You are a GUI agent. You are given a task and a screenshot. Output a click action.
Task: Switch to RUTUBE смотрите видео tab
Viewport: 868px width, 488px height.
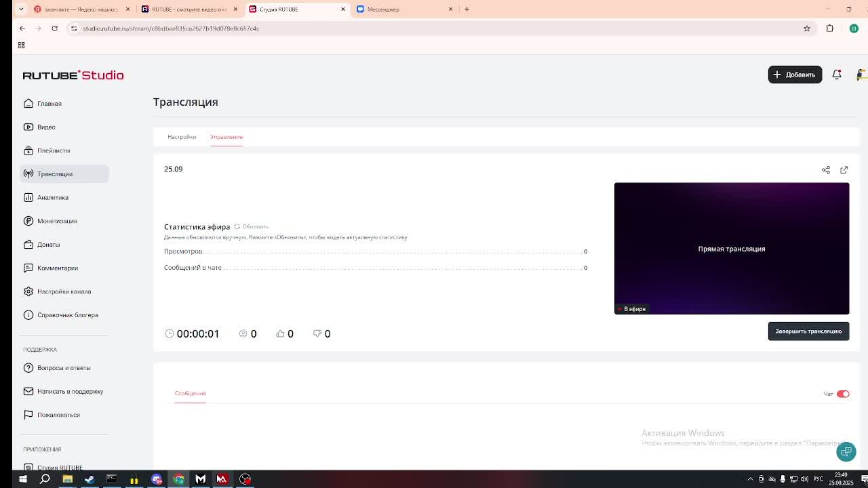click(x=189, y=9)
